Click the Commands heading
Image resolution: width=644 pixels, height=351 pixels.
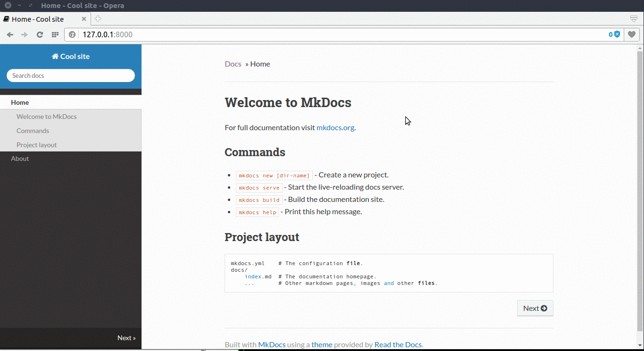(x=255, y=152)
